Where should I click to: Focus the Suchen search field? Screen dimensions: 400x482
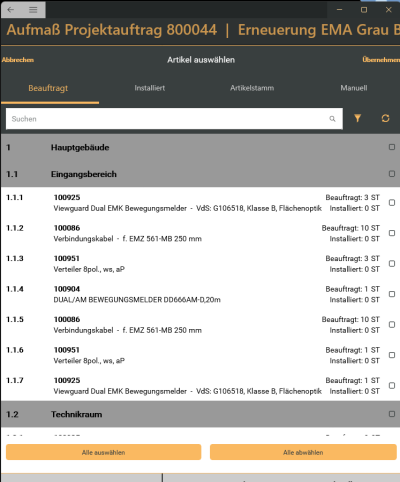pyautogui.click(x=174, y=119)
